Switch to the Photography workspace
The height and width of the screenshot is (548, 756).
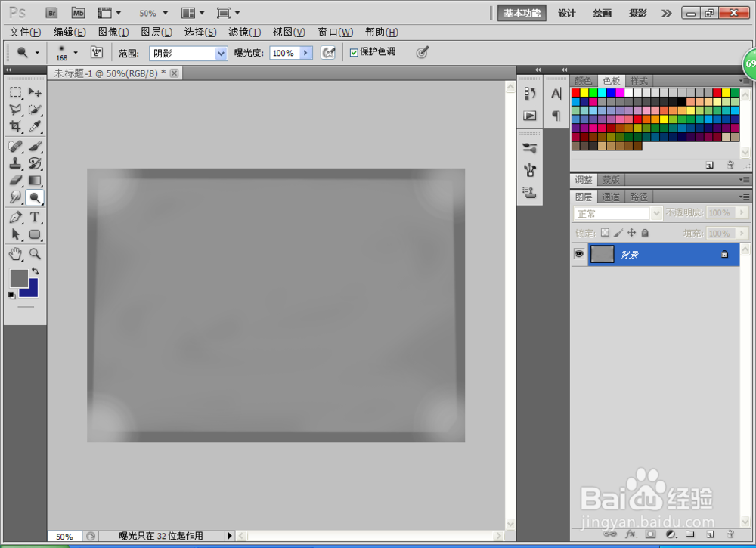[637, 13]
